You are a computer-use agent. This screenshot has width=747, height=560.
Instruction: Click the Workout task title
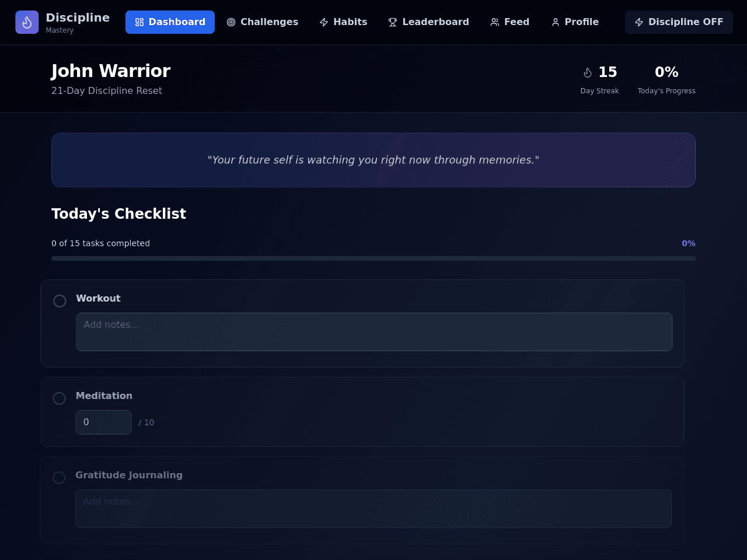point(98,298)
